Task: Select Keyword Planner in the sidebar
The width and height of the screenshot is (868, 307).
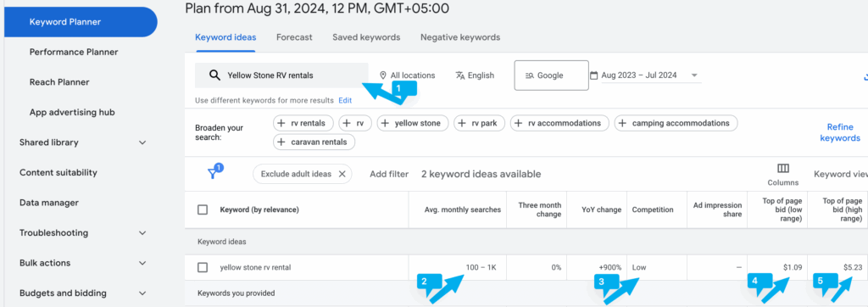Action: click(81, 22)
